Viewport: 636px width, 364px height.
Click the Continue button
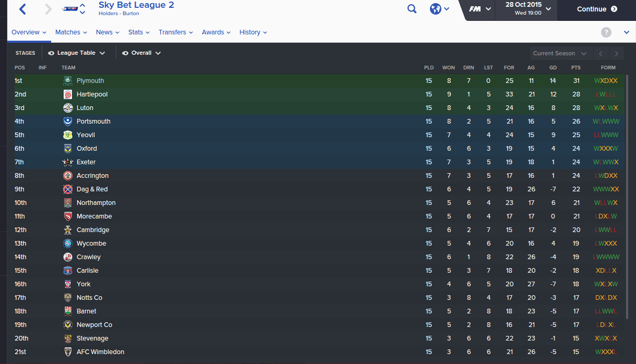597,9
